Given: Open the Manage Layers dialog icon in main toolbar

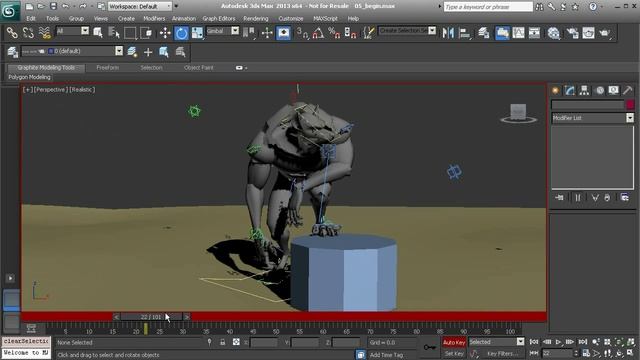Looking at the screenshot, I should (484, 33).
